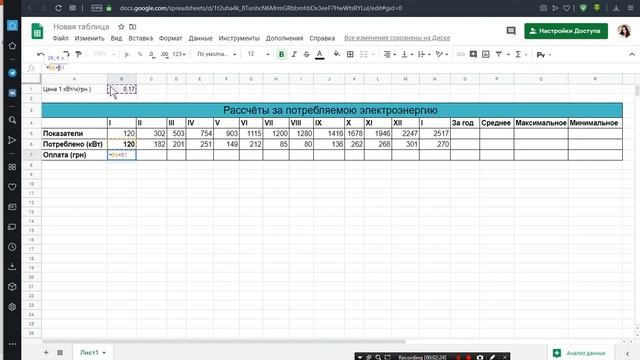Format as percent with % button
The image size is (640, 360).
(140, 54)
